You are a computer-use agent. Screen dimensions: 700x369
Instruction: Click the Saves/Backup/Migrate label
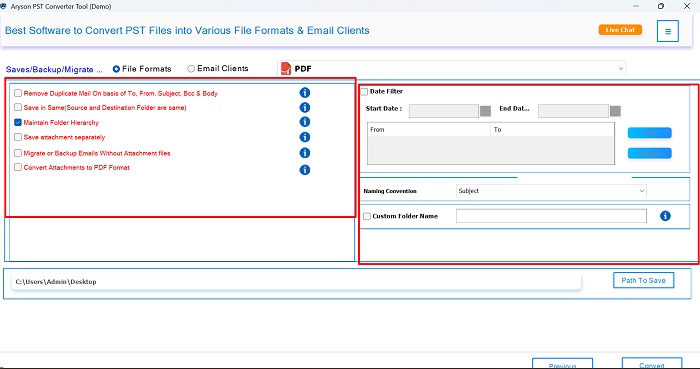pos(54,70)
